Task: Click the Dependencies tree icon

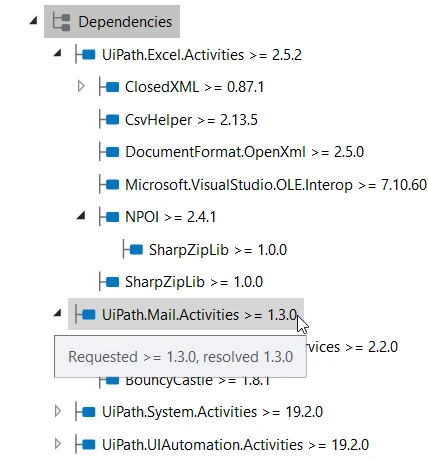Action: point(62,22)
